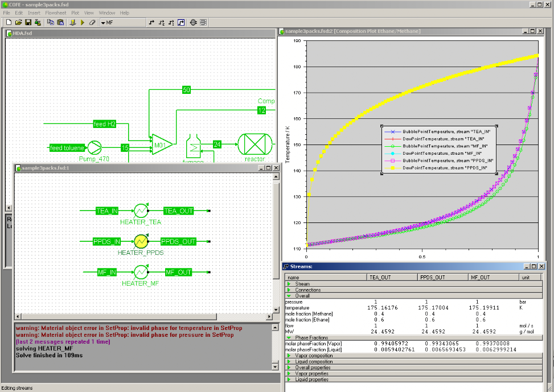Select the M01 mixer symbol
Image resolution: width=554 pixels, height=392 pixels.
pos(162,145)
